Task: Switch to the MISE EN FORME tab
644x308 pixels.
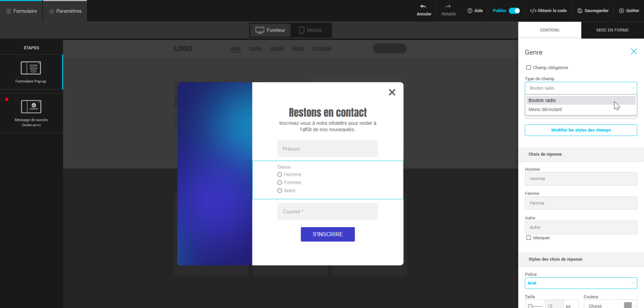Action: (612, 30)
